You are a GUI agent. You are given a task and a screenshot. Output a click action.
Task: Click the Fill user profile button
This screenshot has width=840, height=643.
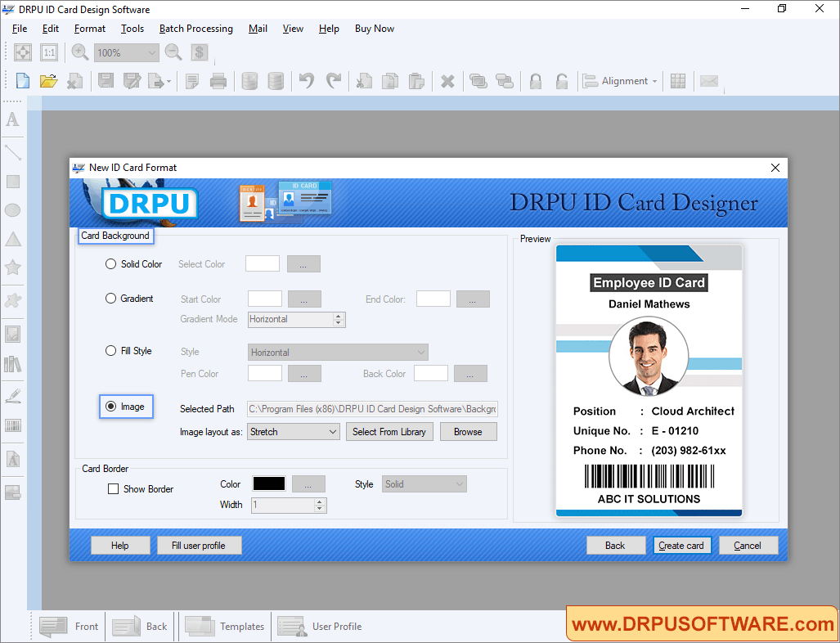(x=199, y=546)
